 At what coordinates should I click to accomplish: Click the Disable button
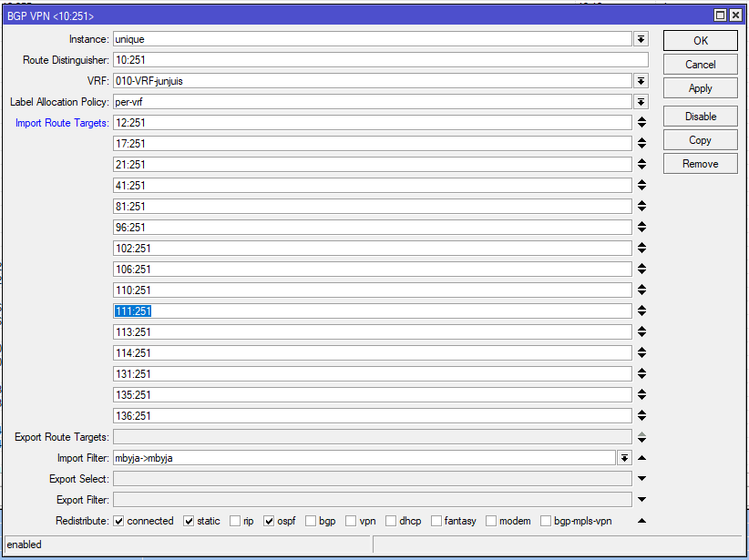click(700, 117)
